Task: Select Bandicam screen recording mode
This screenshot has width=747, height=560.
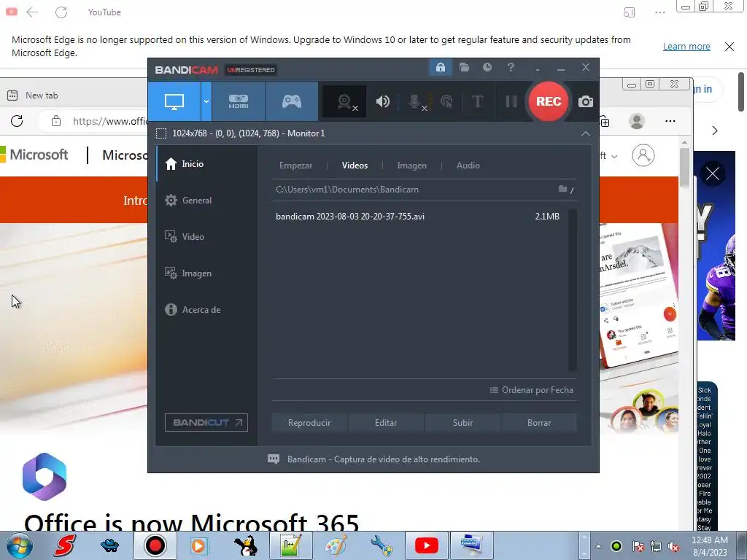Action: pos(174,101)
